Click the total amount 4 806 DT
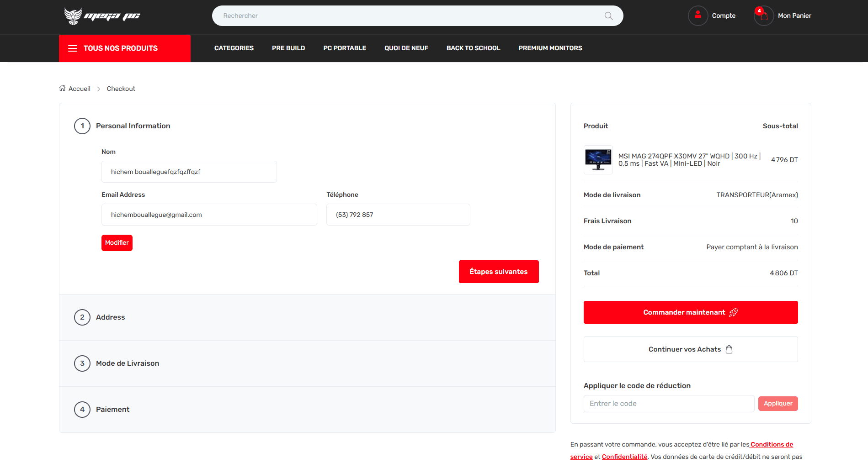Screen dimensions: 868x463 point(784,273)
